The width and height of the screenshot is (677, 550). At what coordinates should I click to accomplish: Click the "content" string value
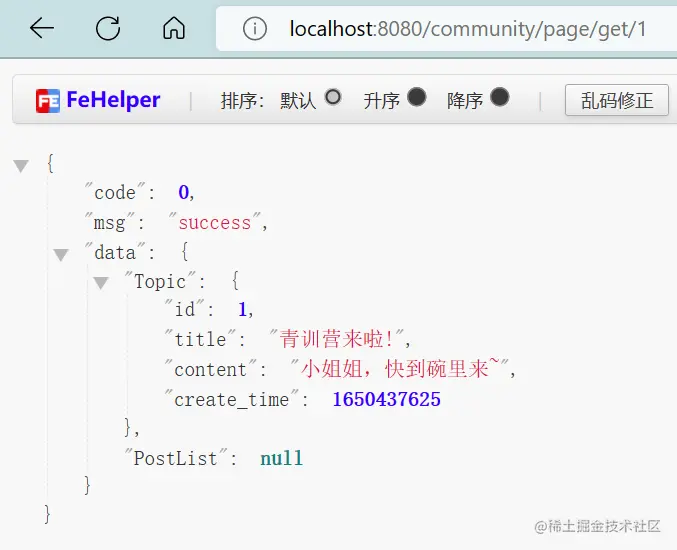point(400,369)
